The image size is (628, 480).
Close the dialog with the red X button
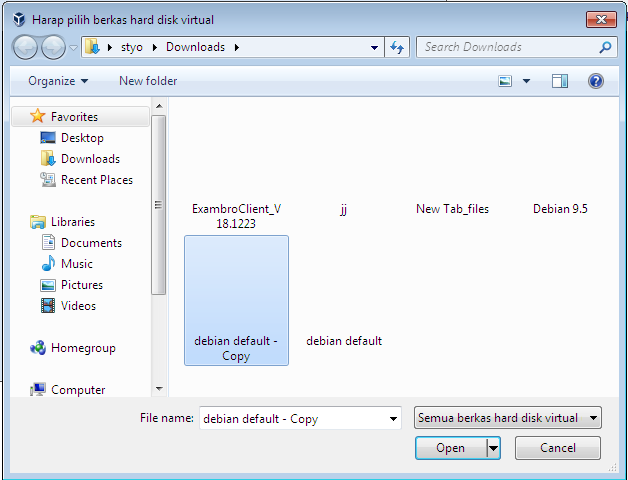click(601, 19)
